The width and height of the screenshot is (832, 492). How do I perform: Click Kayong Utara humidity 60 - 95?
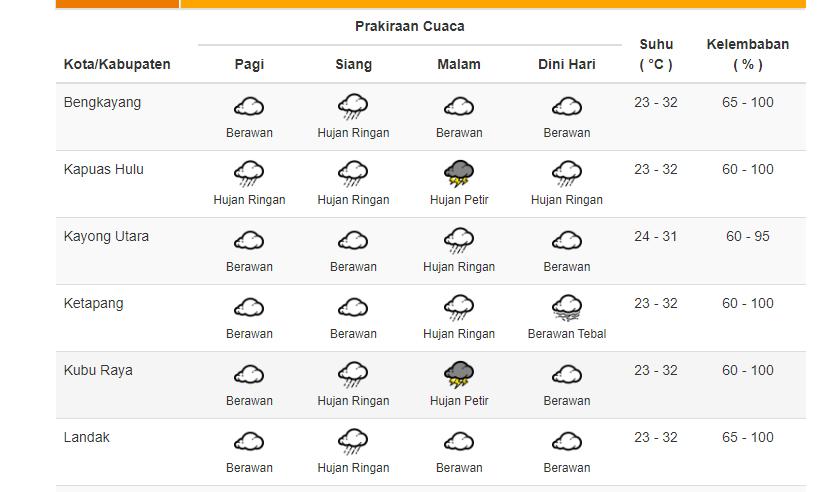click(748, 236)
